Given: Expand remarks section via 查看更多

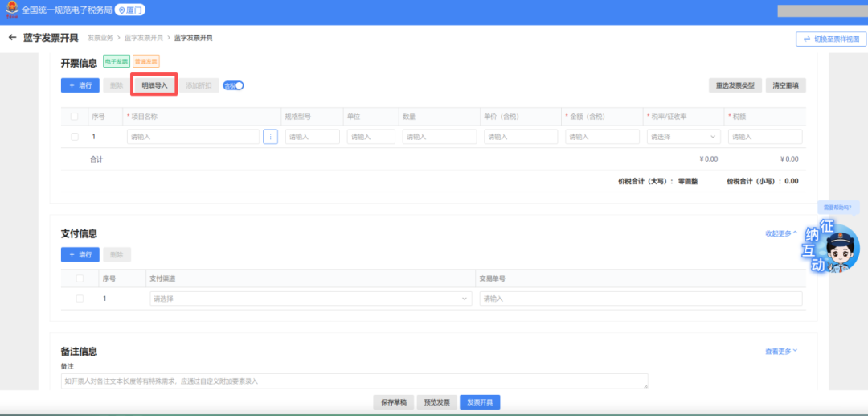Looking at the screenshot, I should 781,351.
